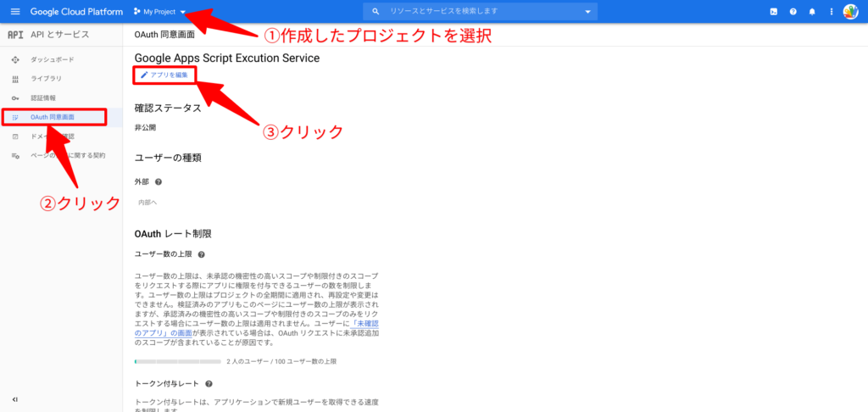Click the ライブラリ icon in sidebar
This screenshot has height=412, width=868.
coord(15,79)
